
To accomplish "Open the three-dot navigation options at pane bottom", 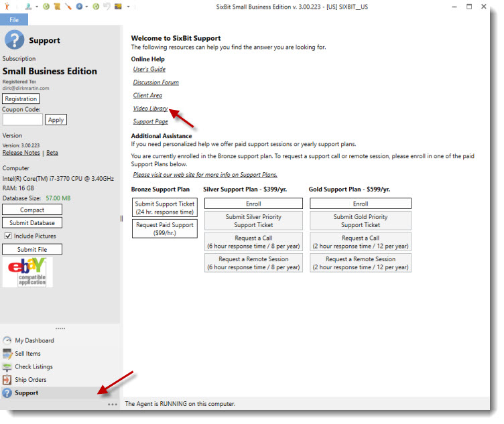I will pos(113,405).
